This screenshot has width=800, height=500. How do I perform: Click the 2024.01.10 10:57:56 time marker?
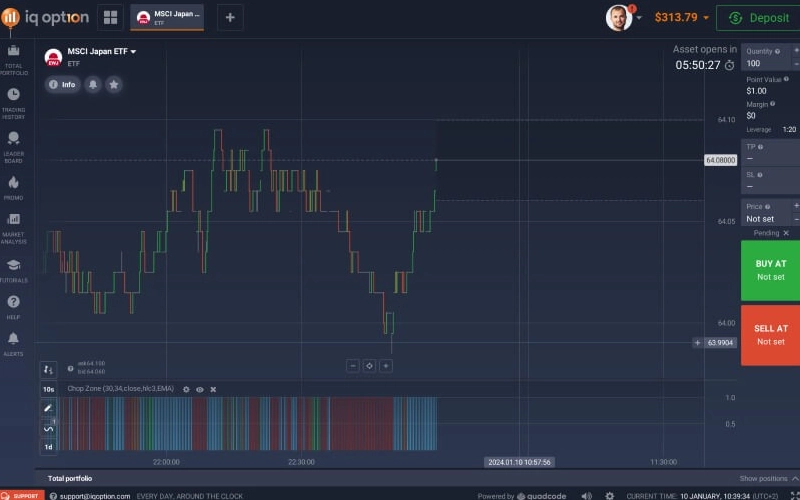519,462
